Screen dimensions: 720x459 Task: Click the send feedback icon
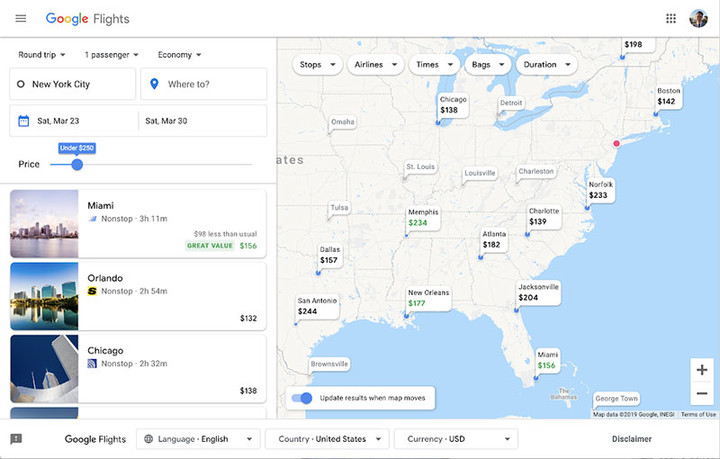coord(16,439)
